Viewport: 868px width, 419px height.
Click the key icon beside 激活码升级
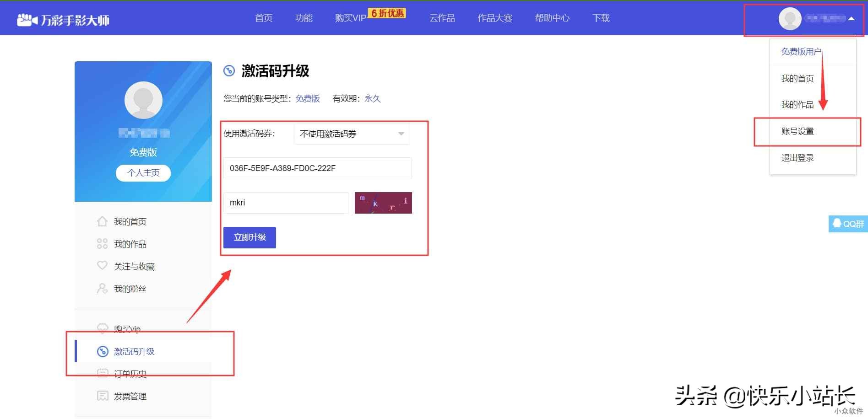click(x=103, y=351)
